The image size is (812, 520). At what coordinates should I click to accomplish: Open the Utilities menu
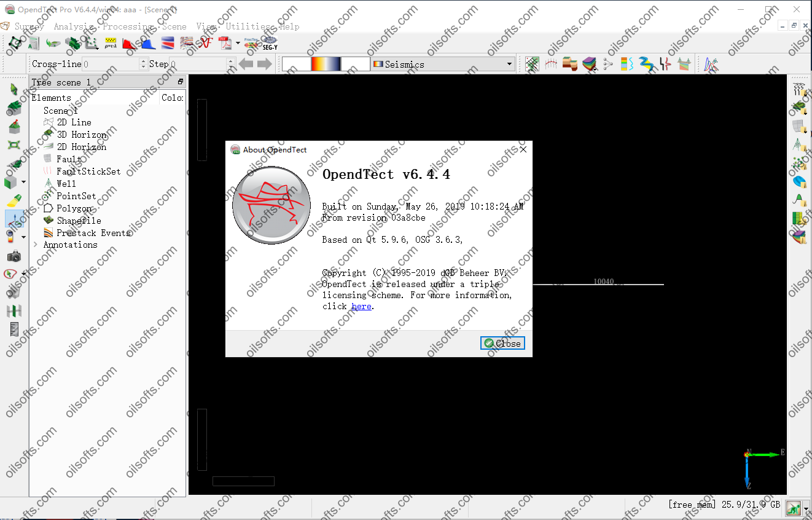tap(248, 26)
